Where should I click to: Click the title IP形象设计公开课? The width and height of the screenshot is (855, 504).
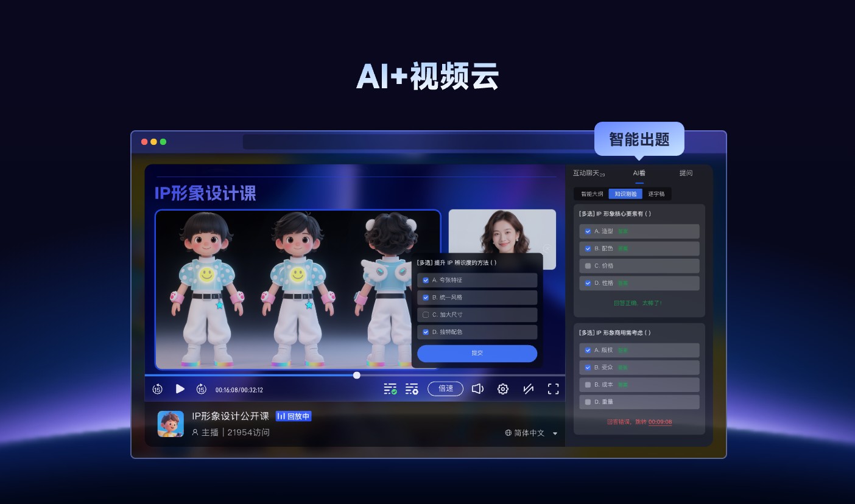pos(230,416)
